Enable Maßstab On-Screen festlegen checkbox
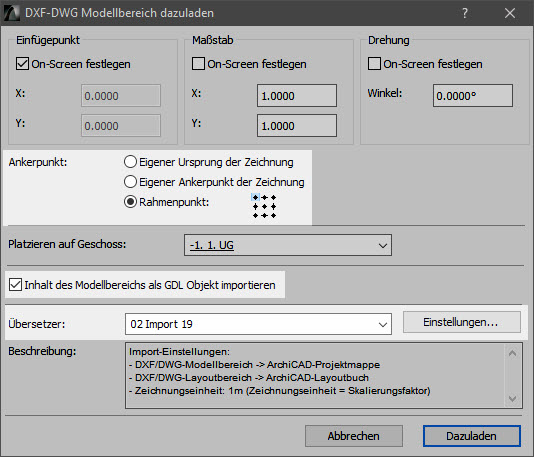This screenshot has height=457, width=534. click(198, 64)
